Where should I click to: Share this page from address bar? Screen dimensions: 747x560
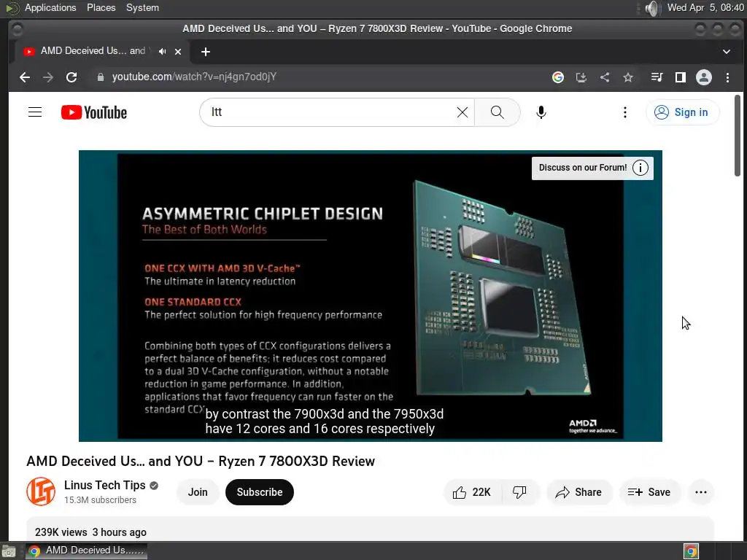click(x=605, y=77)
